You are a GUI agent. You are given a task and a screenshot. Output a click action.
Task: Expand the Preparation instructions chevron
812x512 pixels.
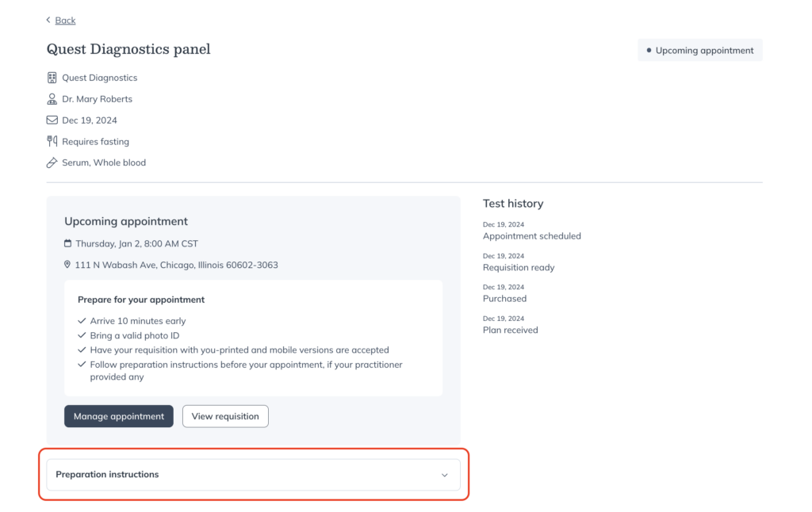point(444,475)
